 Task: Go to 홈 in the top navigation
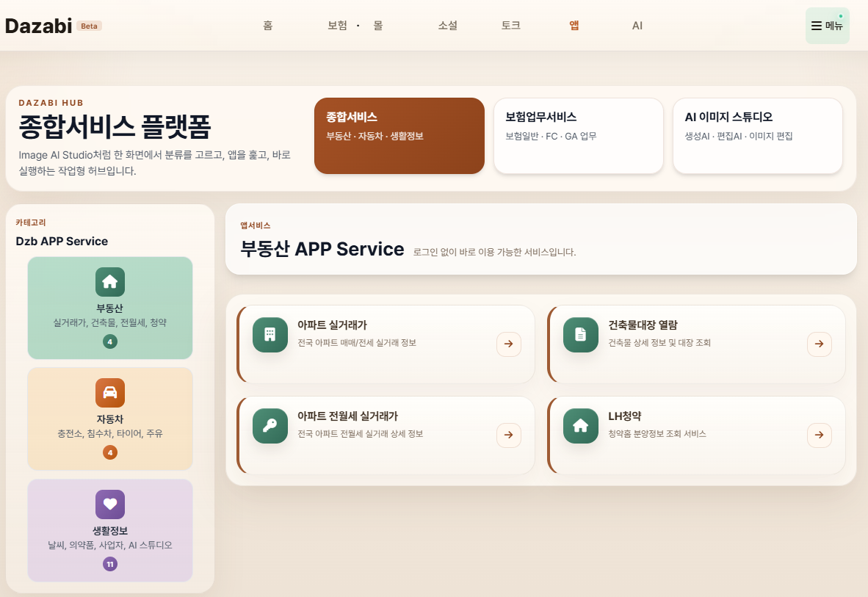tap(268, 26)
